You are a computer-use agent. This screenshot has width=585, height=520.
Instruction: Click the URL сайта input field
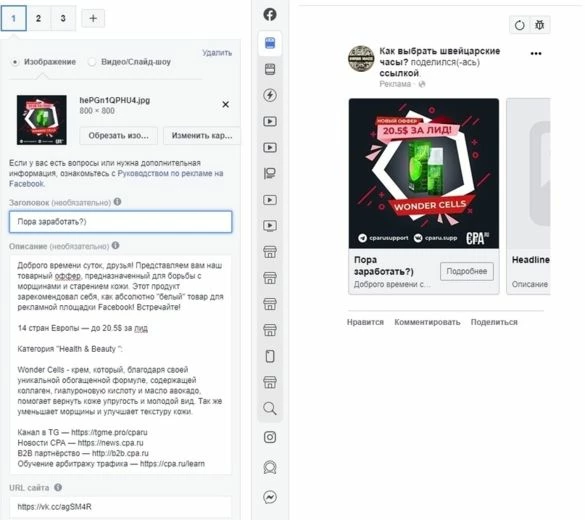click(x=121, y=507)
